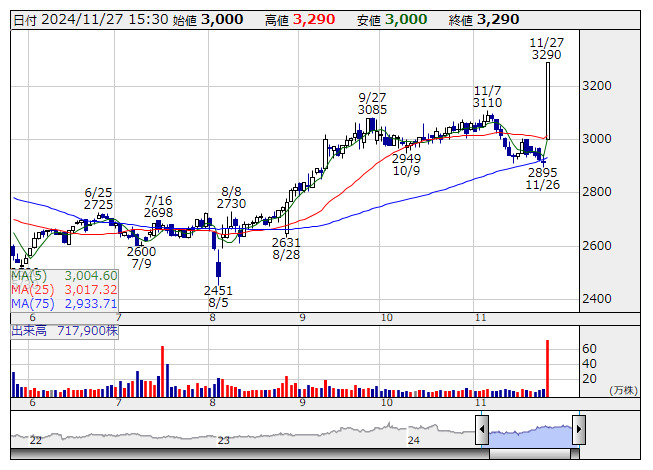Click the 安値 3,000 value in header

[392, 20]
